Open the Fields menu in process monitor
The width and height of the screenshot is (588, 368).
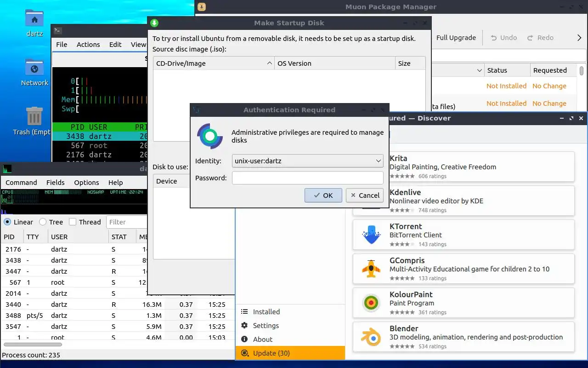(56, 182)
